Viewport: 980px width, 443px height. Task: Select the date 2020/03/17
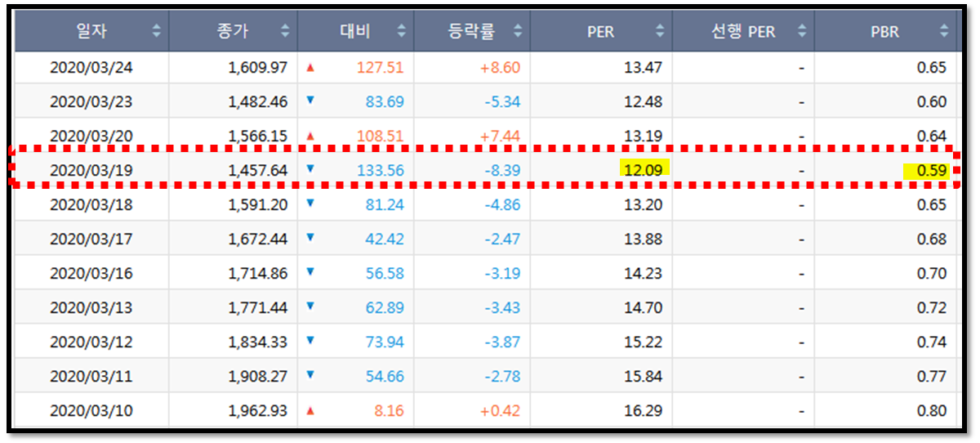click(x=91, y=239)
